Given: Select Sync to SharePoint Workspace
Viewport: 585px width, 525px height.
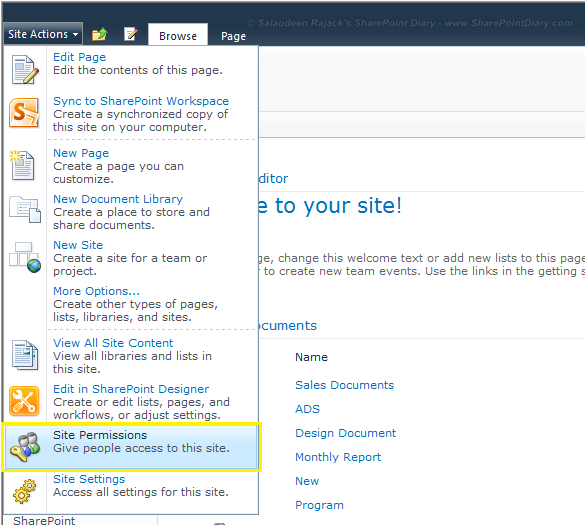Looking at the screenshot, I should tap(141, 101).
